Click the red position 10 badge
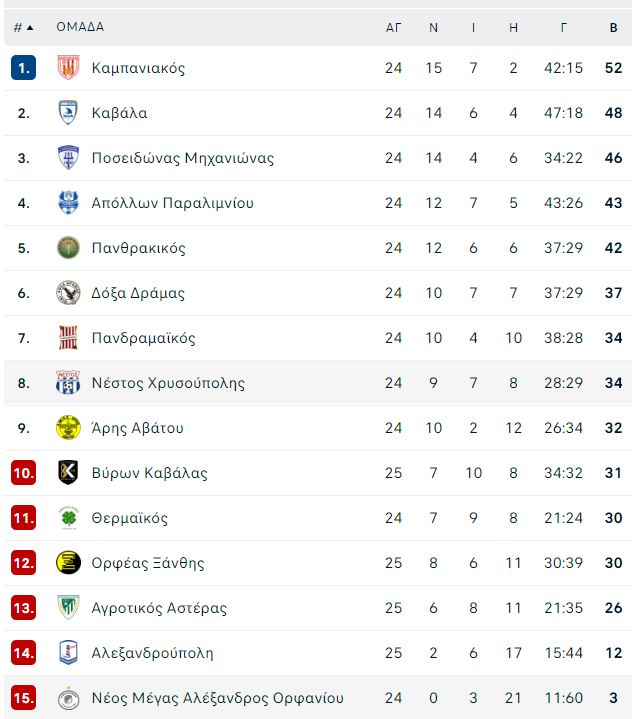632x719 pixels. tap(23, 473)
